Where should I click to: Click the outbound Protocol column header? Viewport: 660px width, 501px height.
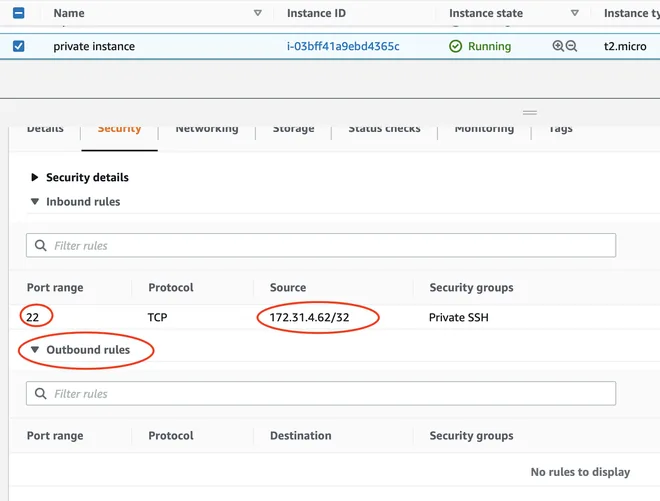[x=170, y=435]
